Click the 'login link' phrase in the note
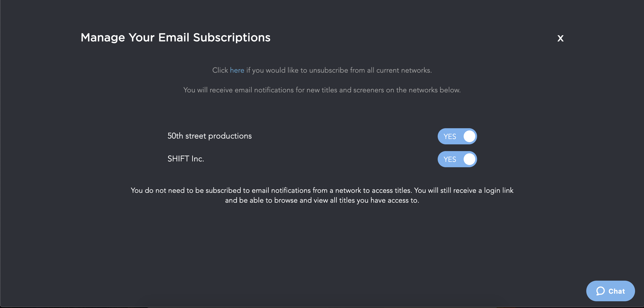Screen dimensions: 644x308 coord(499,190)
